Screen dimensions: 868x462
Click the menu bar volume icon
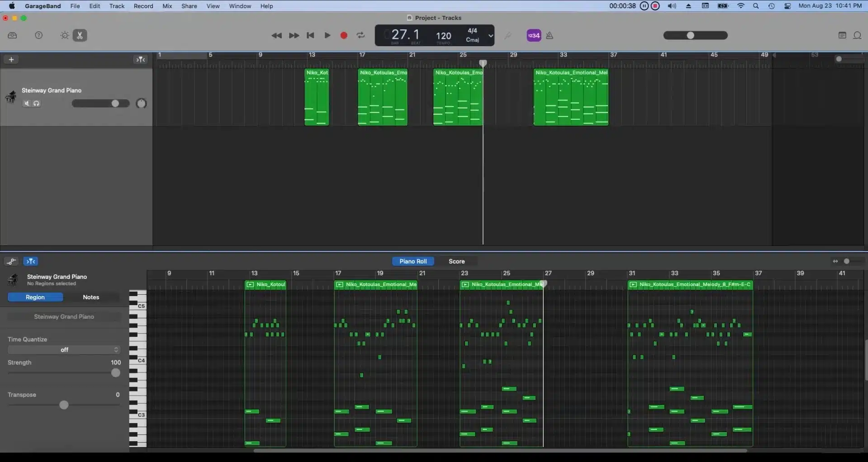[x=672, y=6]
